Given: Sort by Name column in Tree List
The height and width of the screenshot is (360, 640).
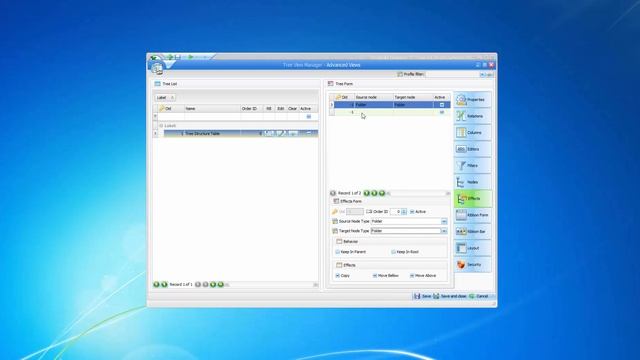Looking at the screenshot, I should click(212, 109).
